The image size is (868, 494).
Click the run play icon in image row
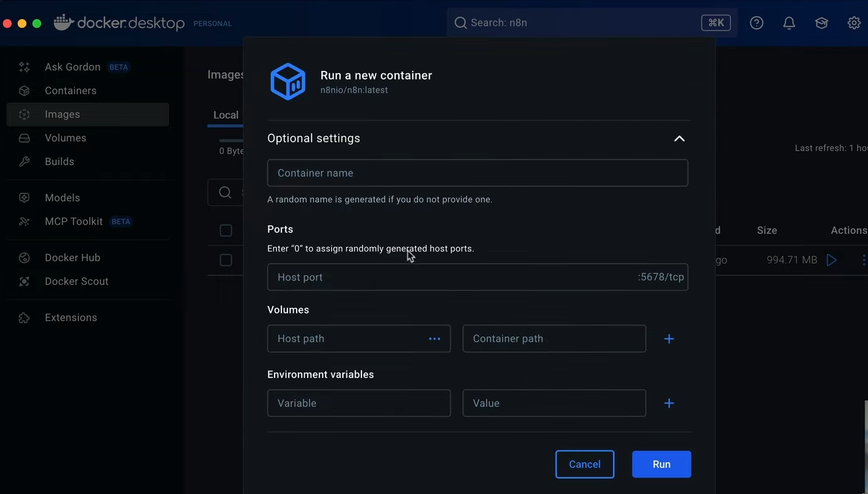[x=832, y=260]
